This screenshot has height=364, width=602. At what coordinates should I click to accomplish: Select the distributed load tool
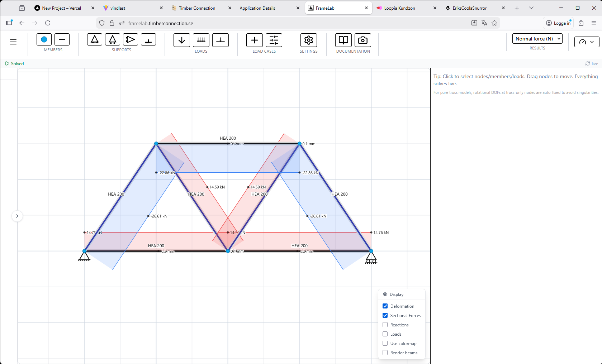pos(201,40)
